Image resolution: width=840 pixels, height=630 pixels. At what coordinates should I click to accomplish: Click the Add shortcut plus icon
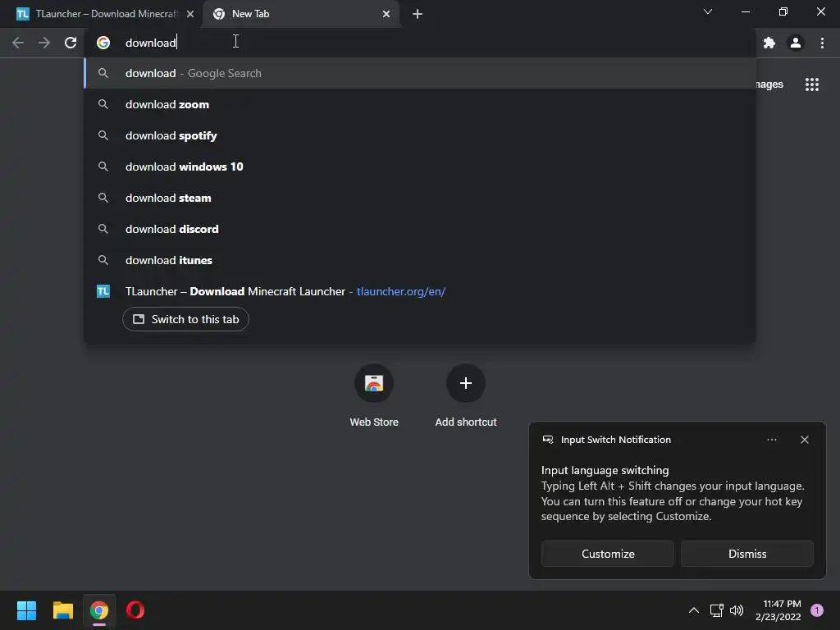(x=466, y=383)
